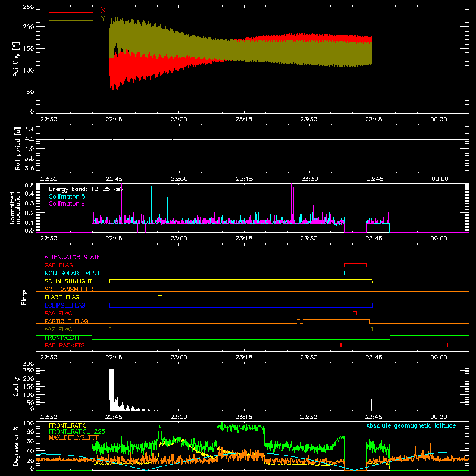The height and width of the screenshot is (476, 476).
Task: Click the Absolute geomagnetic latitude legend label
Action: 411,425
